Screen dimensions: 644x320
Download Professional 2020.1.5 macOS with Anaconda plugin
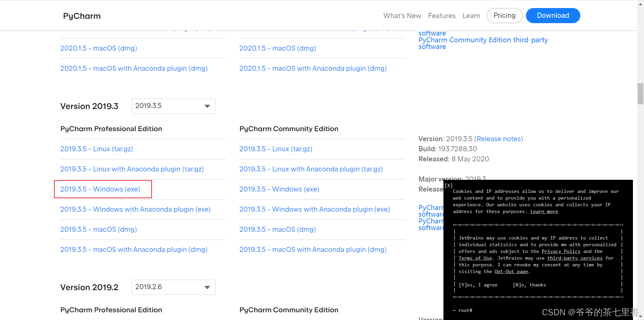coord(134,68)
